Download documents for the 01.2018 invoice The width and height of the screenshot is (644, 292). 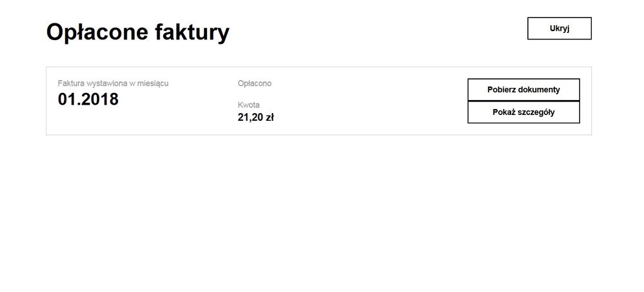[523, 90]
